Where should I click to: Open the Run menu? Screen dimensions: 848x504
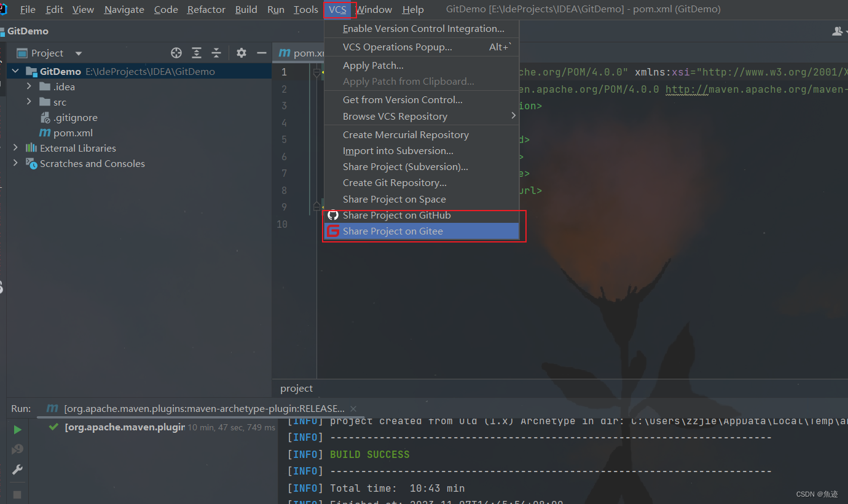tap(276, 9)
